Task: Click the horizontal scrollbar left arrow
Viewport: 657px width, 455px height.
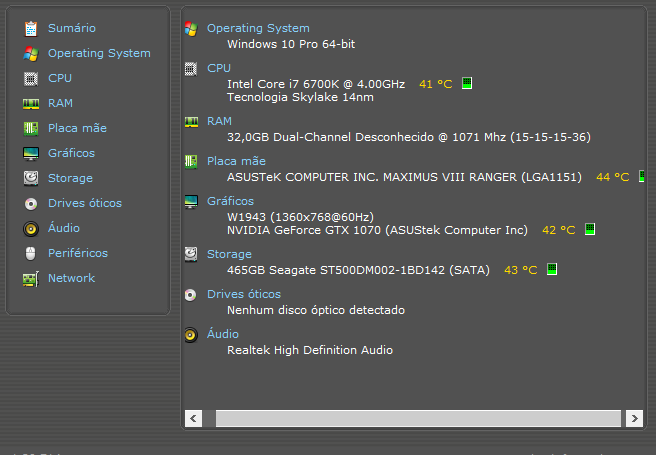Action: click(193, 418)
